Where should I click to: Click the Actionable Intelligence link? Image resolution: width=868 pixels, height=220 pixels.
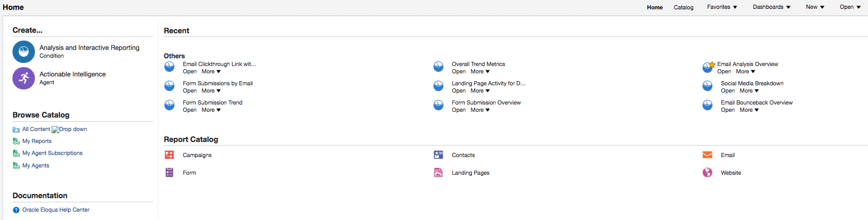pyautogui.click(x=73, y=74)
